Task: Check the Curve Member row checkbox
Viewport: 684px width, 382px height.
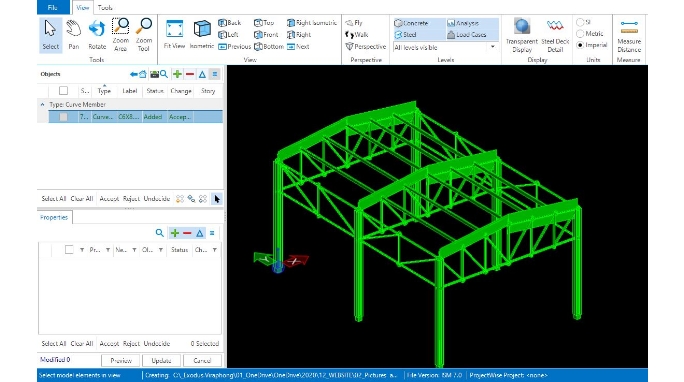Action: click(x=63, y=117)
